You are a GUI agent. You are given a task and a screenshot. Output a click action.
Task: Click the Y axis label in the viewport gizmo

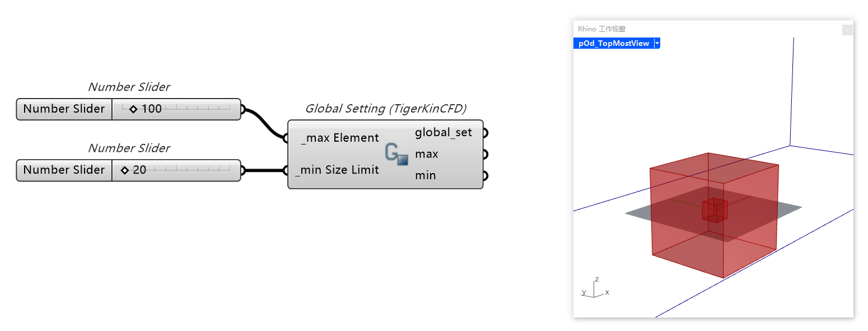coord(584,292)
